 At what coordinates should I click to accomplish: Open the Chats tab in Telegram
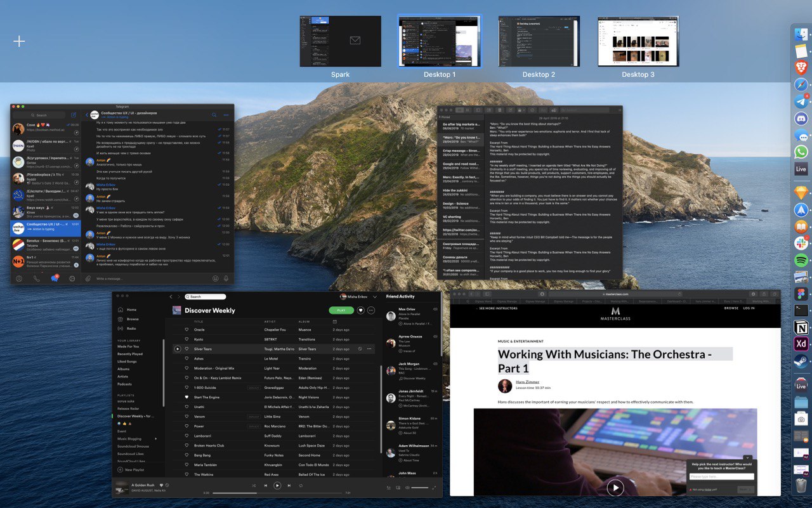(55, 278)
